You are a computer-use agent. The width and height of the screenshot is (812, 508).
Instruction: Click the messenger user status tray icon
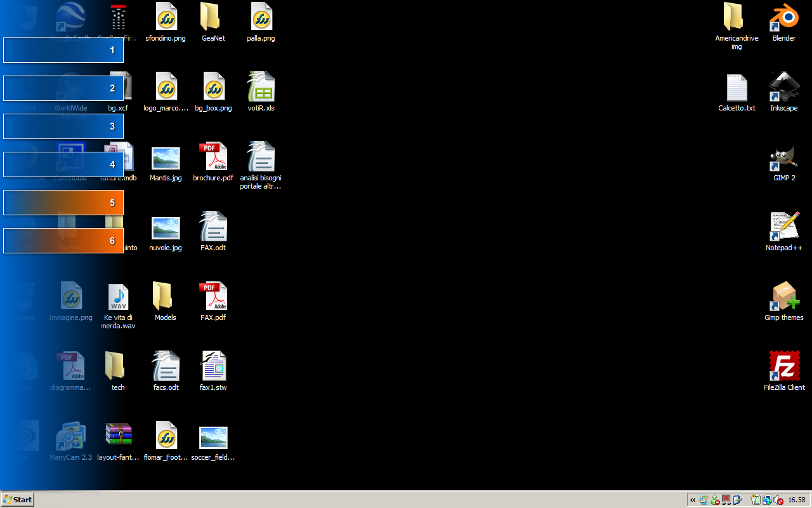point(715,500)
